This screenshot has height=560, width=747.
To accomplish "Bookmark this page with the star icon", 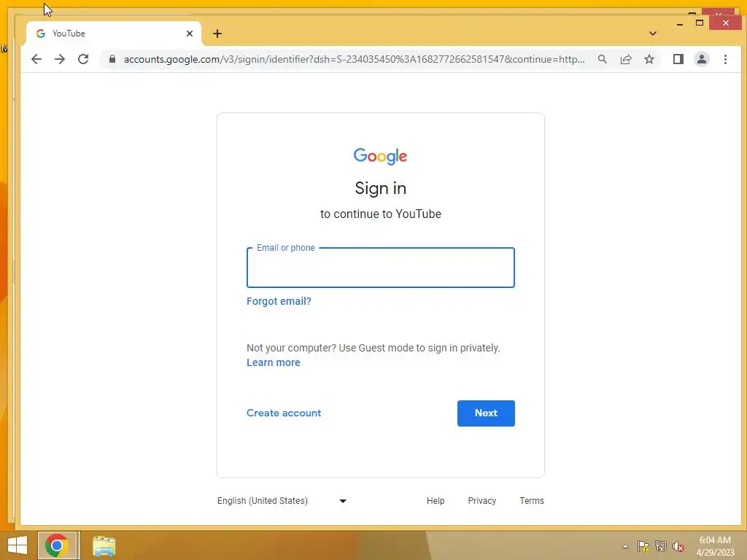I will tap(649, 59).
